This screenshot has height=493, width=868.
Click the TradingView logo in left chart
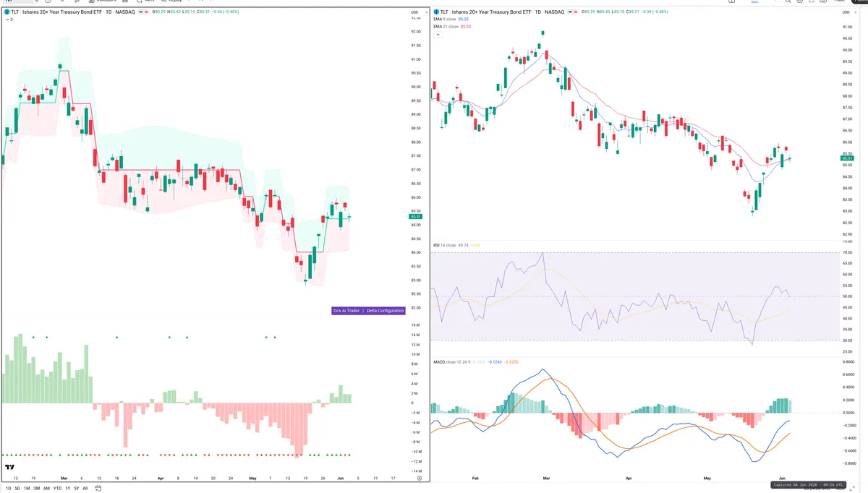[x=10, y=468]
